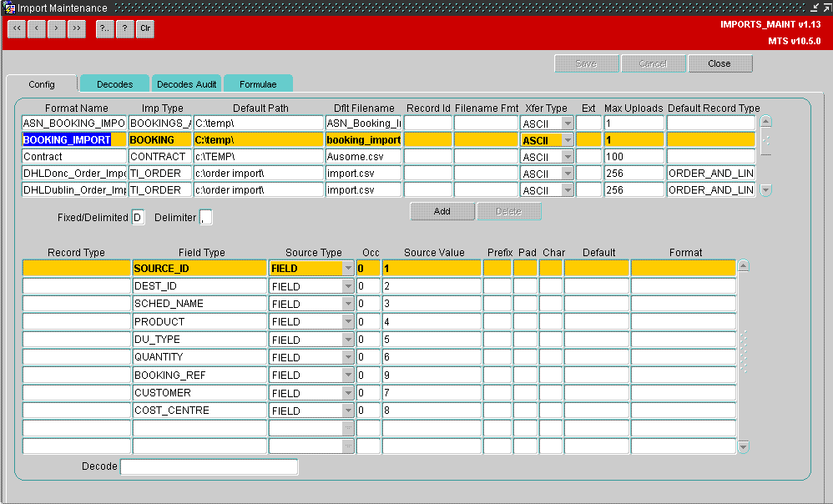Open Source Type dropdown for BOOKING_REF row

[348, 375]
